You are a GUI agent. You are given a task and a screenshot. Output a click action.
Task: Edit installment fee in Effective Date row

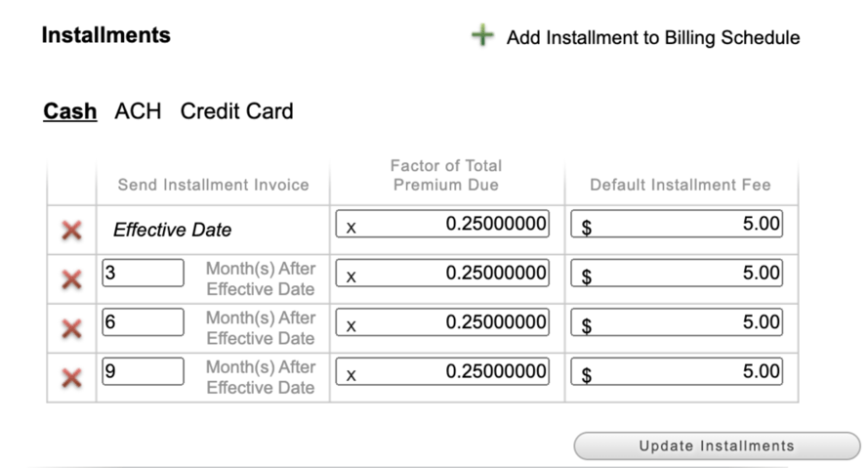(x=677, y=224)
